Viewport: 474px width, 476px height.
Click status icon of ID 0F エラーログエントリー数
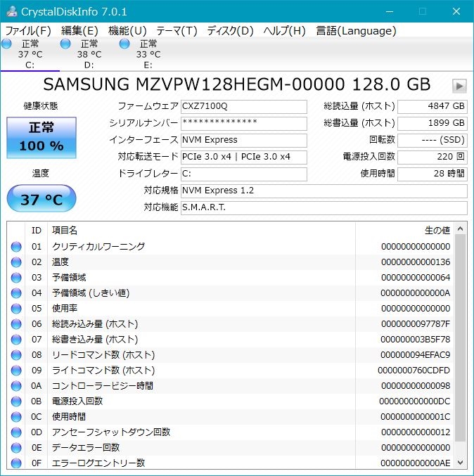[x=16, y=463]
